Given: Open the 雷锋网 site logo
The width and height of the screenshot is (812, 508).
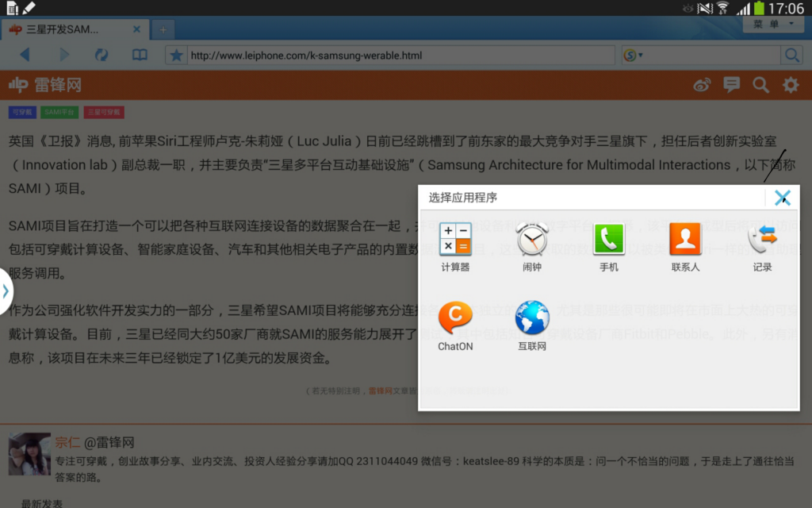Looking at the screenshot, I should [45, 85].
